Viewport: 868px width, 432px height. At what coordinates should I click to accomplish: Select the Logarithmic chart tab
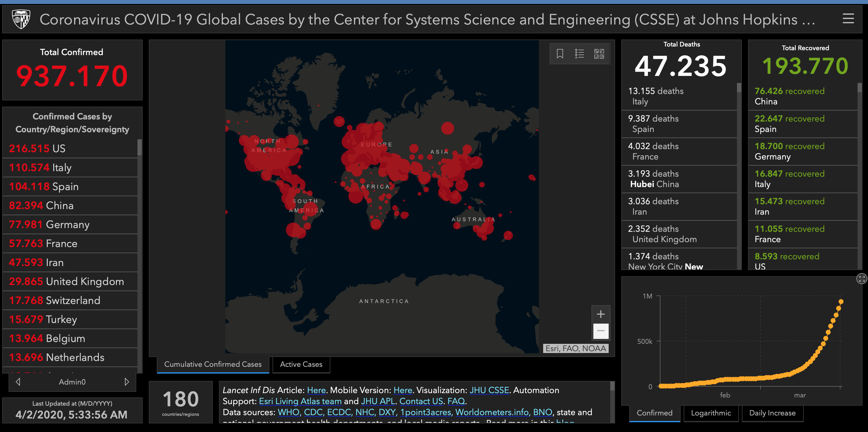[711, 413]
